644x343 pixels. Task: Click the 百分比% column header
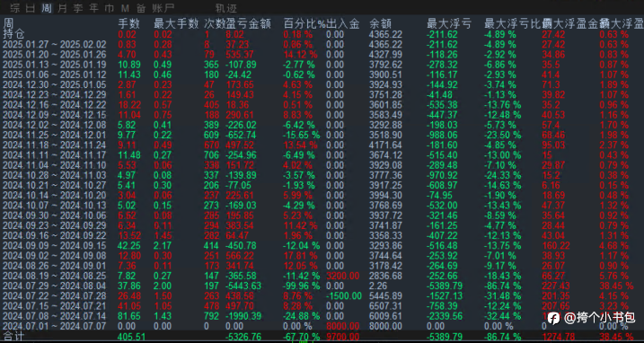tap(304, 23)
